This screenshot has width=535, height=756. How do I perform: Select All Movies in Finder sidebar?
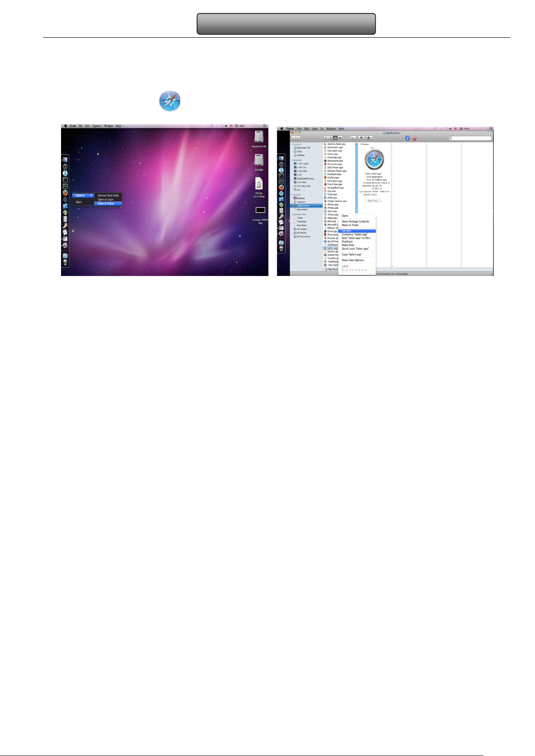300,233
